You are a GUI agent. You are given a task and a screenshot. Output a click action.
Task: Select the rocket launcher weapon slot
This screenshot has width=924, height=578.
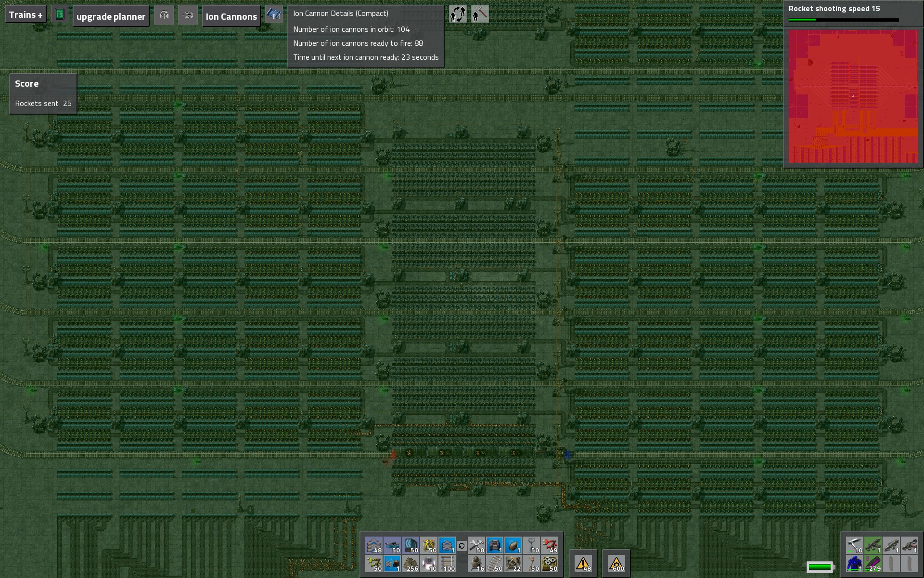click(891, 545)
